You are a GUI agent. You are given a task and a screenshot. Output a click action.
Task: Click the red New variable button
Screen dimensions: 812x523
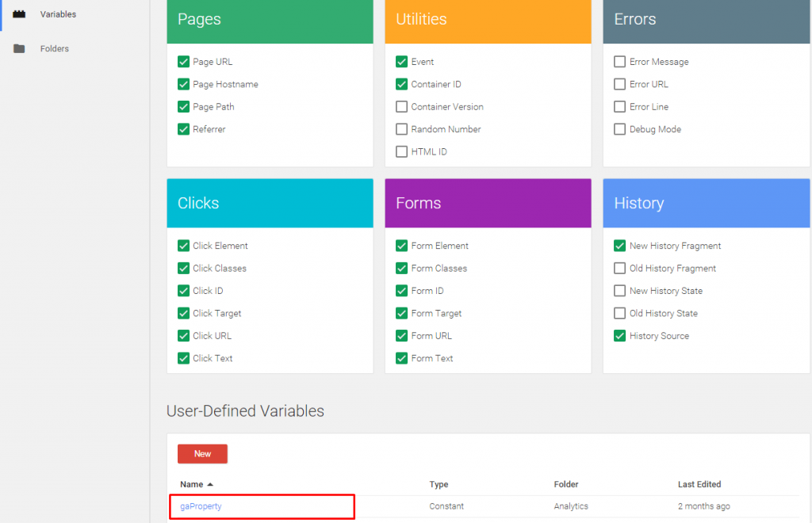(202, 454)
